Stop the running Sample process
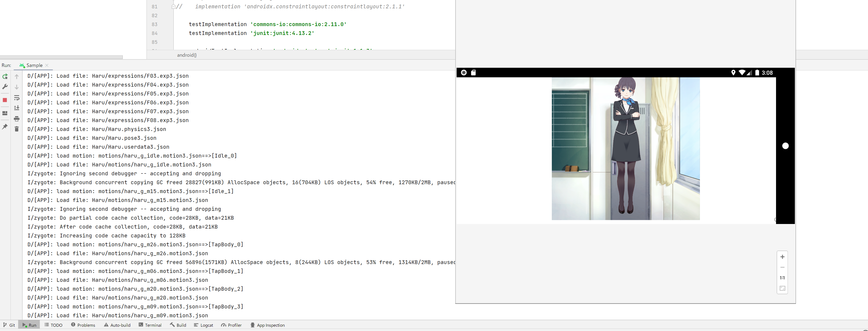The width and height of the screenshot is (868, 331). pos(5,100)
